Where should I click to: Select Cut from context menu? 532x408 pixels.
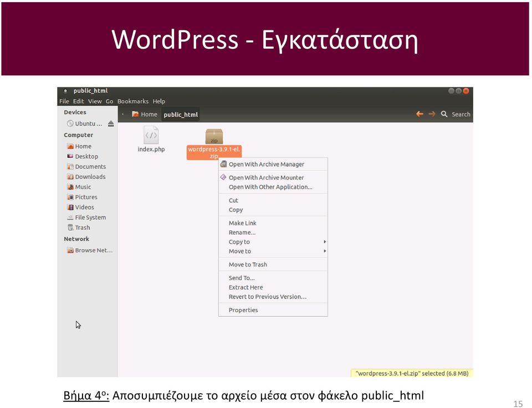(273, 200)
